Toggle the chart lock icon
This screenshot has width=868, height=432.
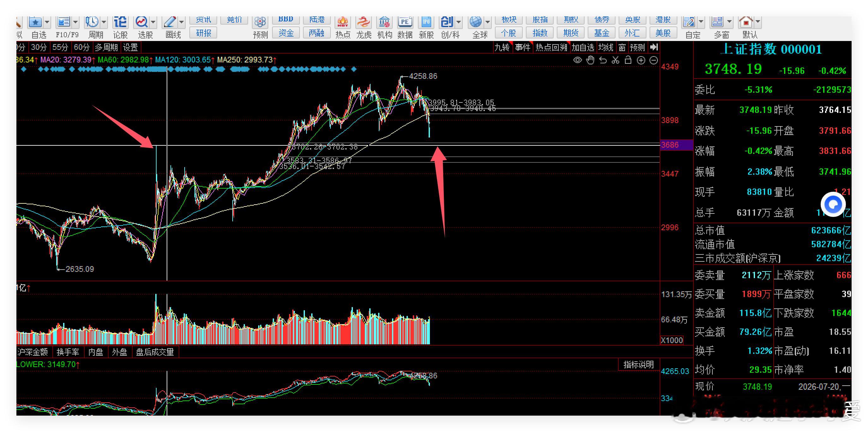pyautogui.click(x=628, y=60)
